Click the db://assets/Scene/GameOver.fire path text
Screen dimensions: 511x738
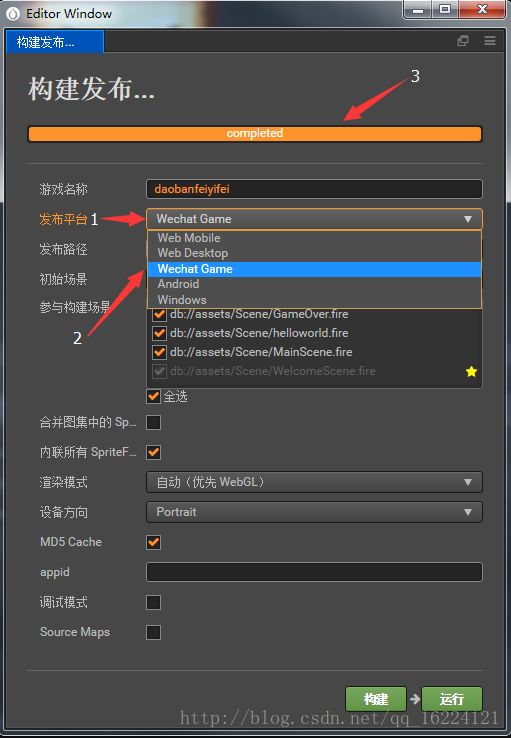click(259, 314)
